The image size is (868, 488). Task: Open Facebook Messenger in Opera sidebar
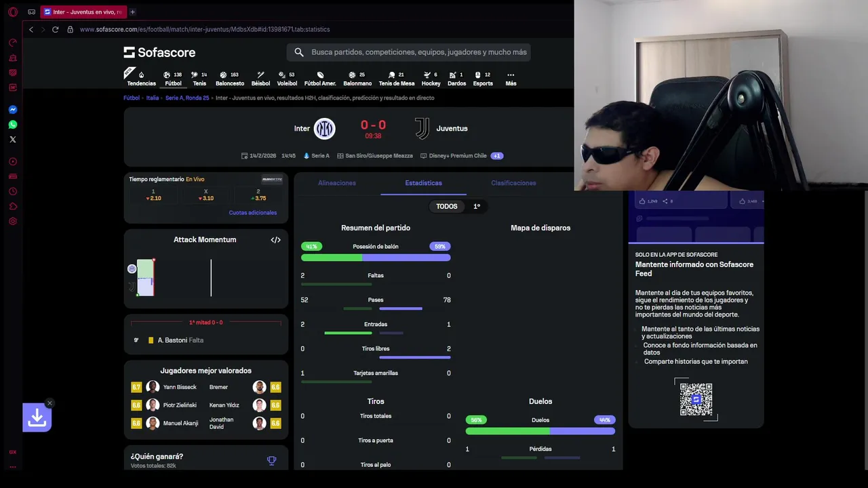(12, 110)
